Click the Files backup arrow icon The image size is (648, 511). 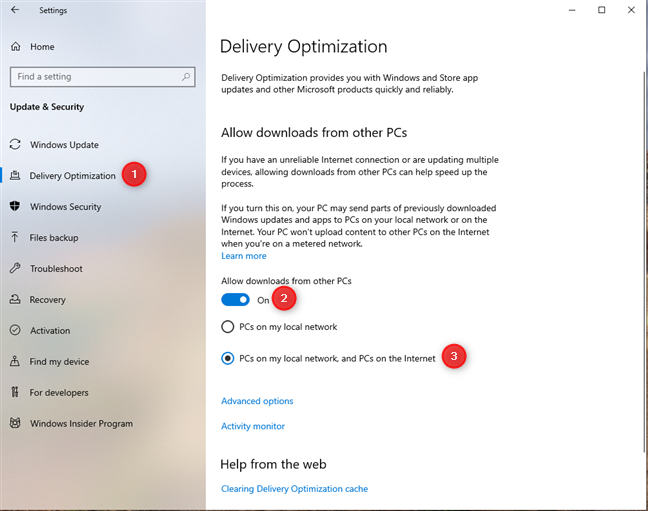[15, 237]
